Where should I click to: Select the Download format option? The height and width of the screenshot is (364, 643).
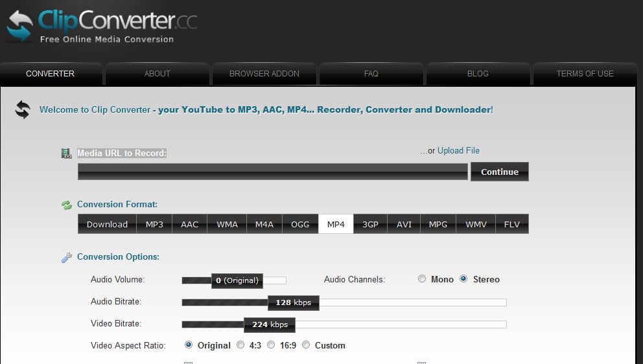point(107,224)
